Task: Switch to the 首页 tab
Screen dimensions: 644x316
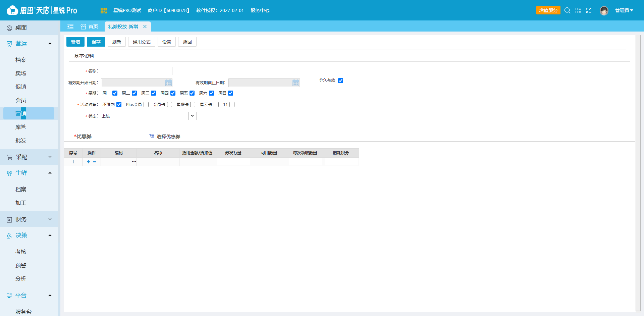Action: [x=90, y=27]
